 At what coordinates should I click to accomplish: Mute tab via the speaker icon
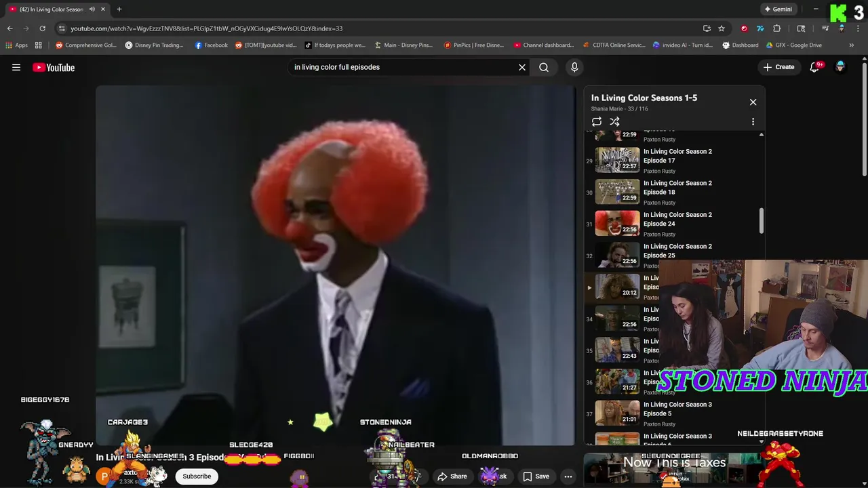pos(92,9)
